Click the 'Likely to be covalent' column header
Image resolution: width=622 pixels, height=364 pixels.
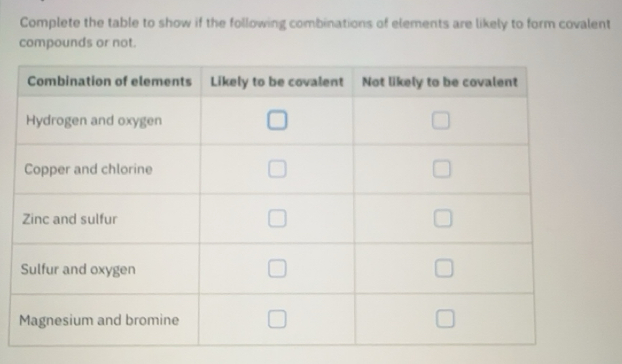pos(277,82)
